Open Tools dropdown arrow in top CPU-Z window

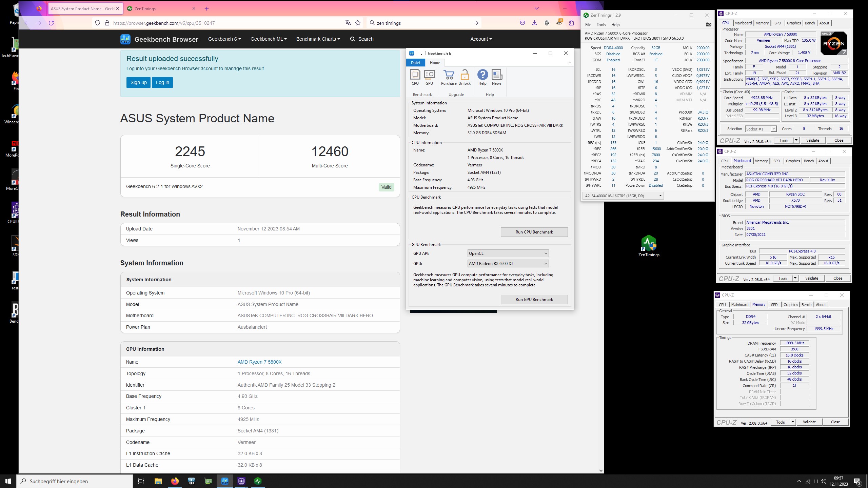[796, 140]
